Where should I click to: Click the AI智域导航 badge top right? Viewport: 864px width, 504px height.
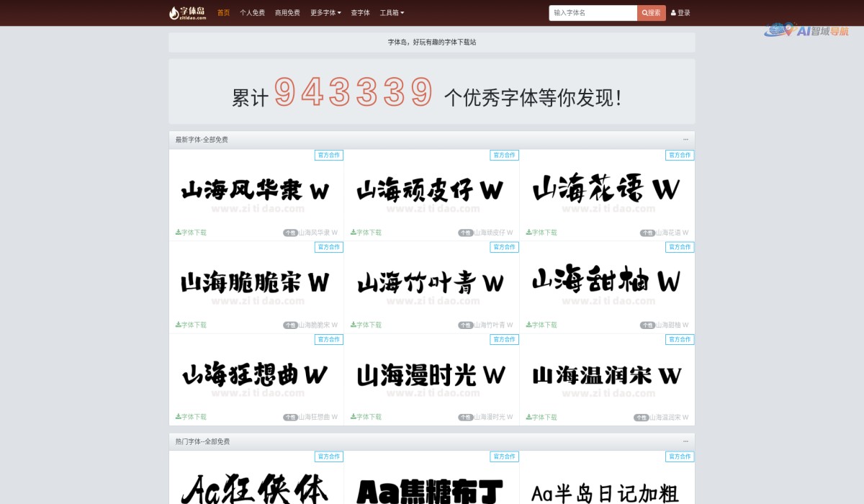807,31
